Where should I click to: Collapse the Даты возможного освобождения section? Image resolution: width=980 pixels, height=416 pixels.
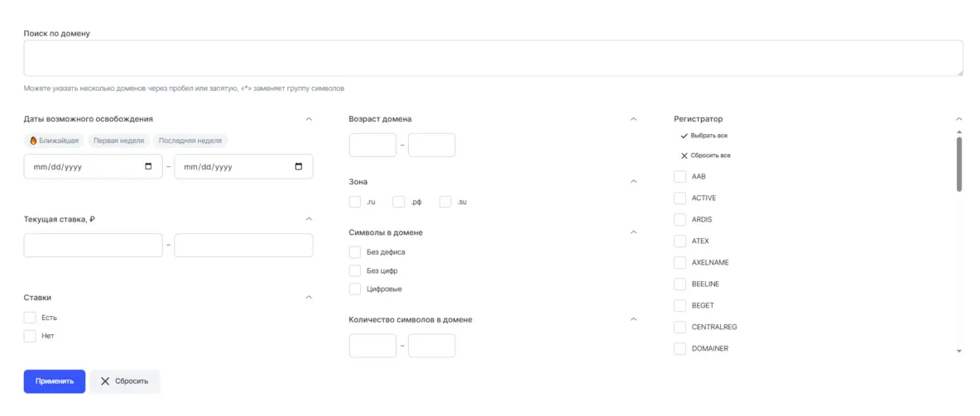pos(308,118)
